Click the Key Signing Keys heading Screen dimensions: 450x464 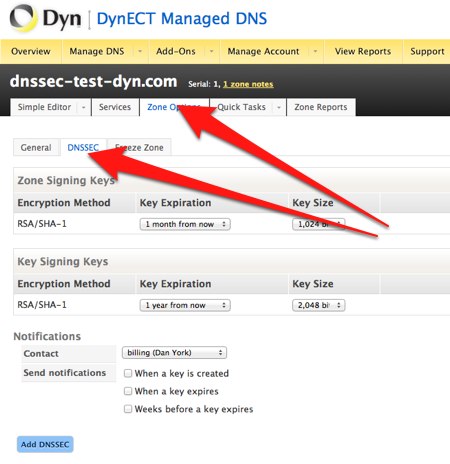coord(63,262)
